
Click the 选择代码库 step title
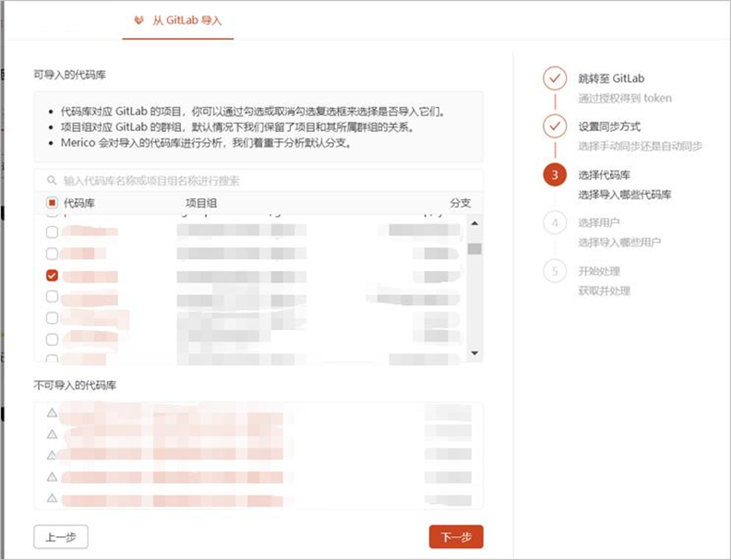(x=605, y=174)
